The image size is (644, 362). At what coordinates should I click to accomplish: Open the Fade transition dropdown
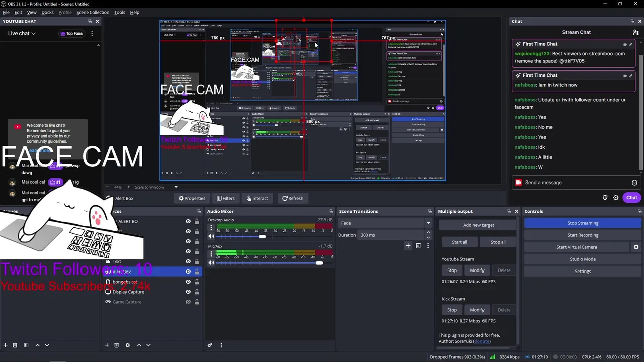tap(385, 223)
